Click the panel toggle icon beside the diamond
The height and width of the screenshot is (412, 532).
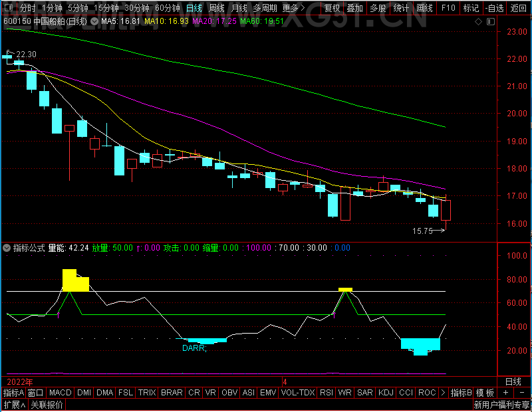(491, 22)
